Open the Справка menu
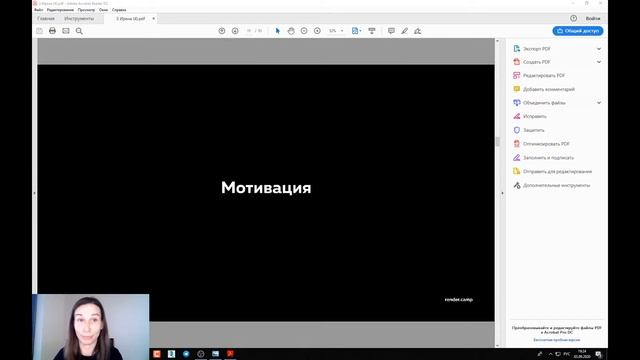The image size is (640, 360). pyautogui.click(x=119, y=10)
